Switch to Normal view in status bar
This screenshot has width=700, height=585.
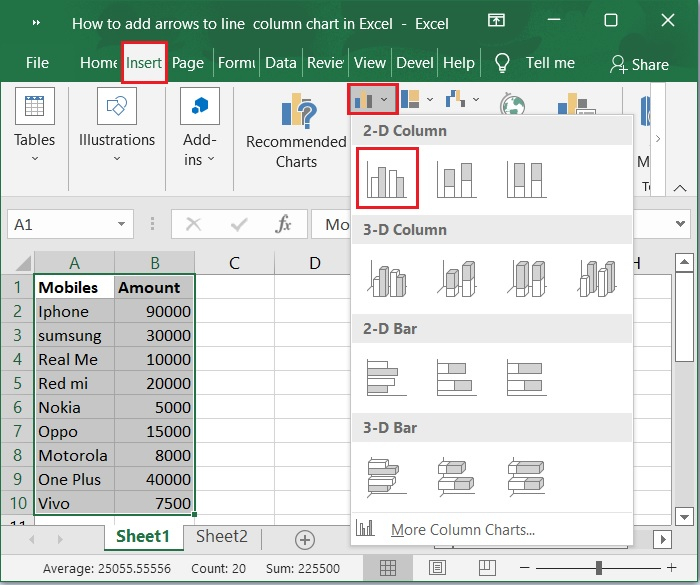point(388,568)
